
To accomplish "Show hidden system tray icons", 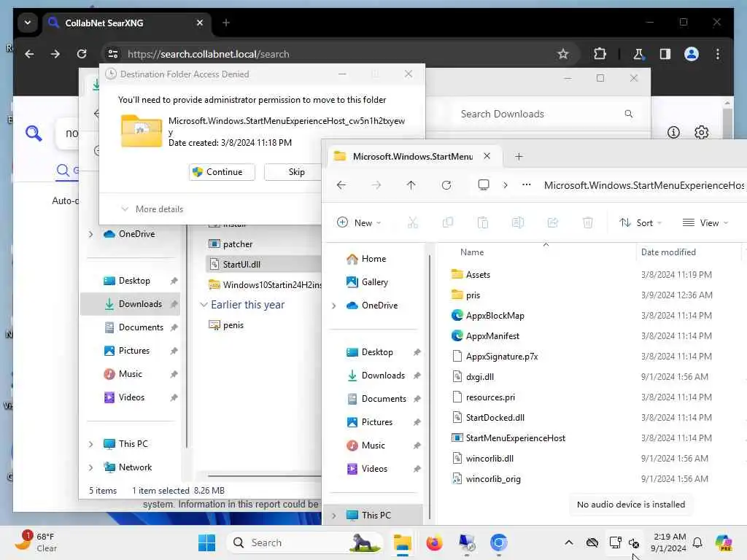I will tap(569, 542).
